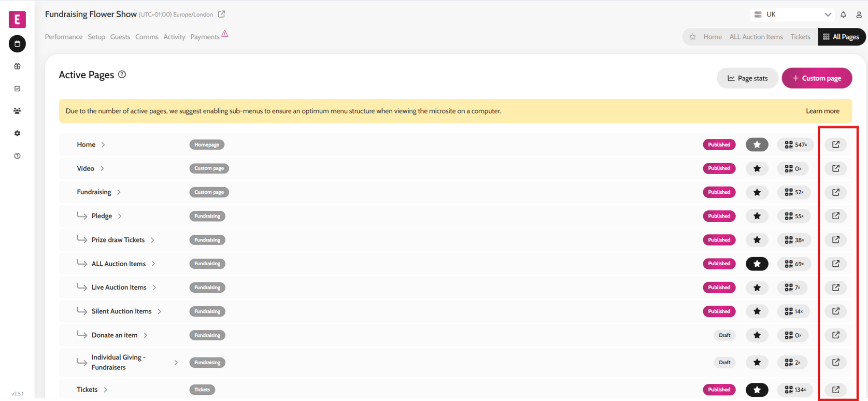Open the user profile icon
The height and width of the screenshot is (401, 868).
pos(859,15)
